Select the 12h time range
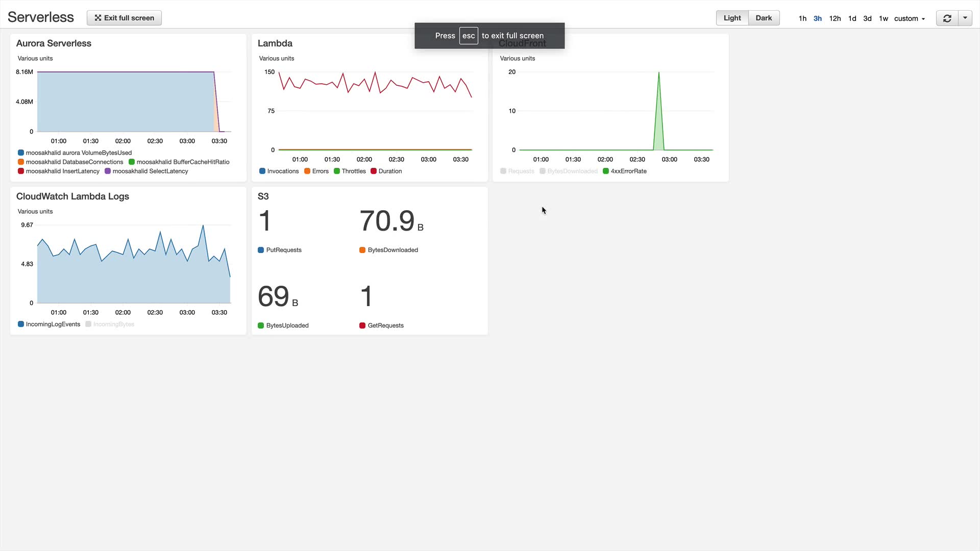This screenshot has width=980, height=551. [x=835, y=18]
